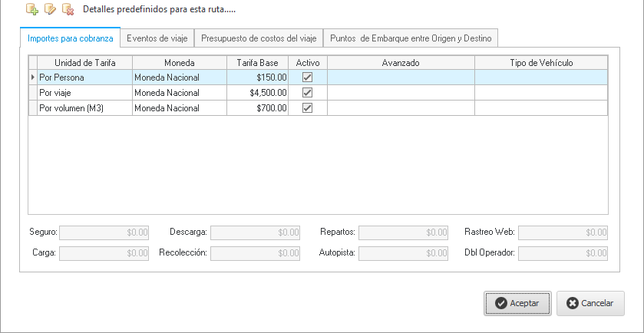Screen dimensions: 644x333
Task: Click the $700.00 Tarifa Base cell
Action: pos(257,108)
